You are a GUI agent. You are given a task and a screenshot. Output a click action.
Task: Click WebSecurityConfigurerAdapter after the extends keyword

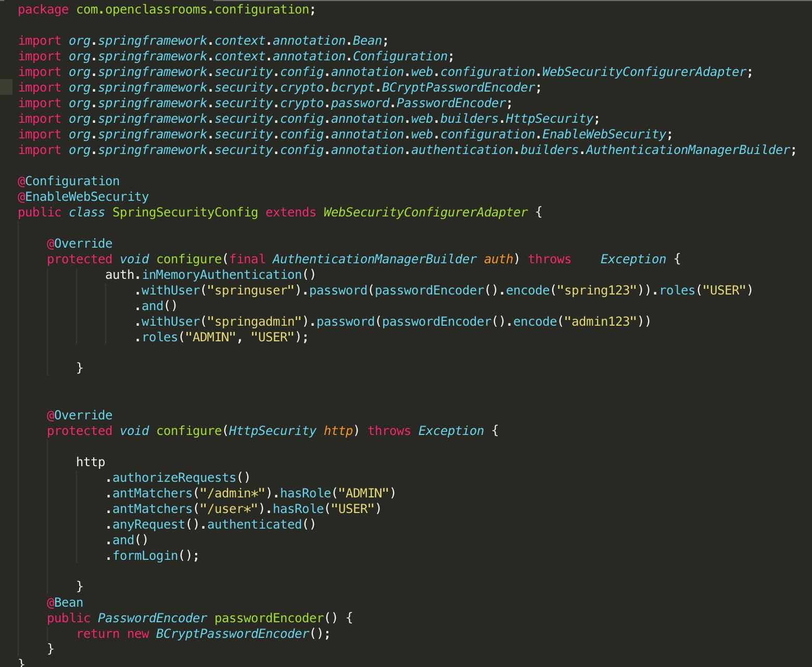tap(425, 212)
